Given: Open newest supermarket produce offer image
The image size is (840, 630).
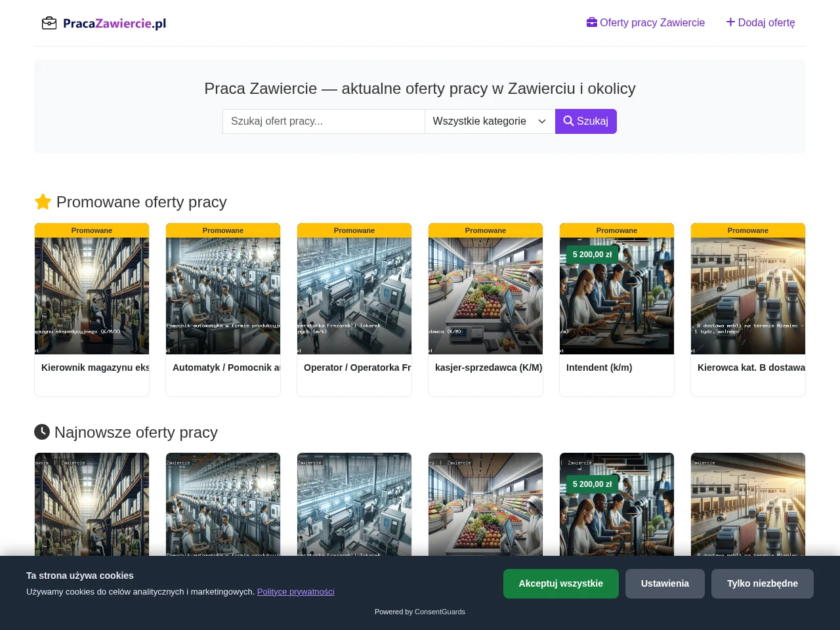Looking at the screenshot, I should 486,504.
